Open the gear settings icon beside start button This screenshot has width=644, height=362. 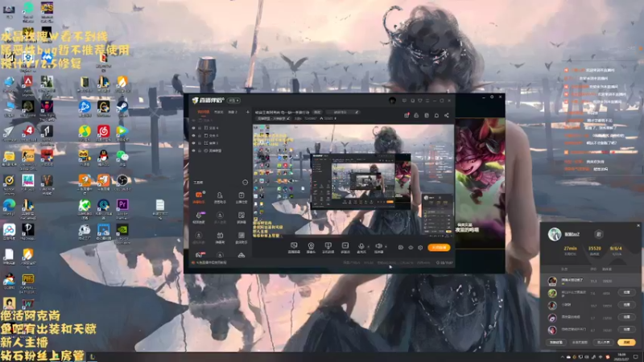[420, 248]
